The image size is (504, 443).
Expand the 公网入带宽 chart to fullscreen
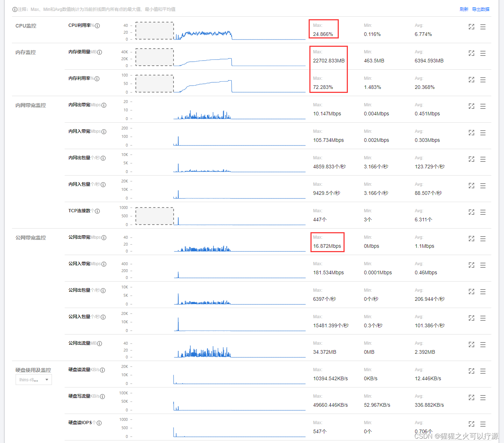pyautogui.click(x=471, y=265)
